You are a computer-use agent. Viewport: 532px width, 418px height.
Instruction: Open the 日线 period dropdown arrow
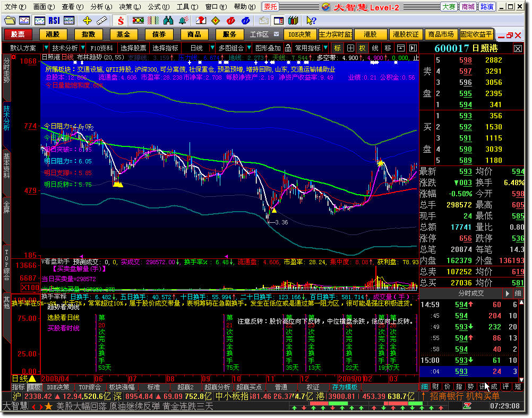[212, 48]
